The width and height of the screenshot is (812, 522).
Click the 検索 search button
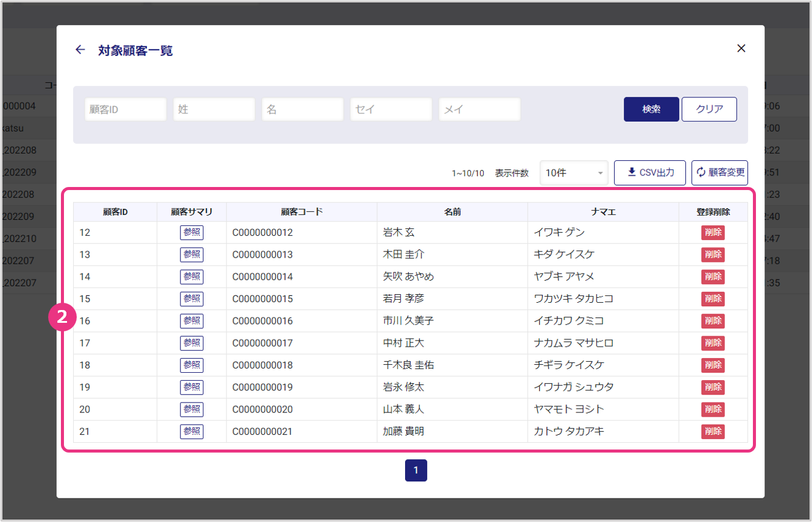pos(651,110)
